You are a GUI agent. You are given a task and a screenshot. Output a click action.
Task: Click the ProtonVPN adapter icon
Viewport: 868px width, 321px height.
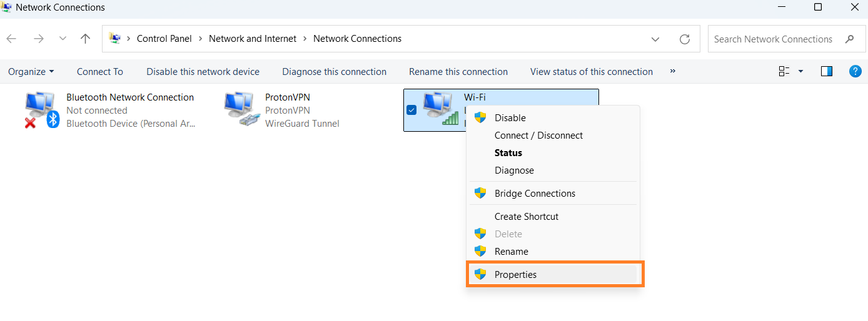click(241, 109)
